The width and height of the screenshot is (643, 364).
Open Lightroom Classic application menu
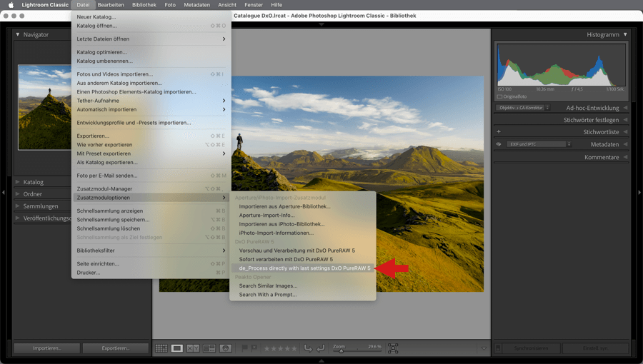[45, 5]
